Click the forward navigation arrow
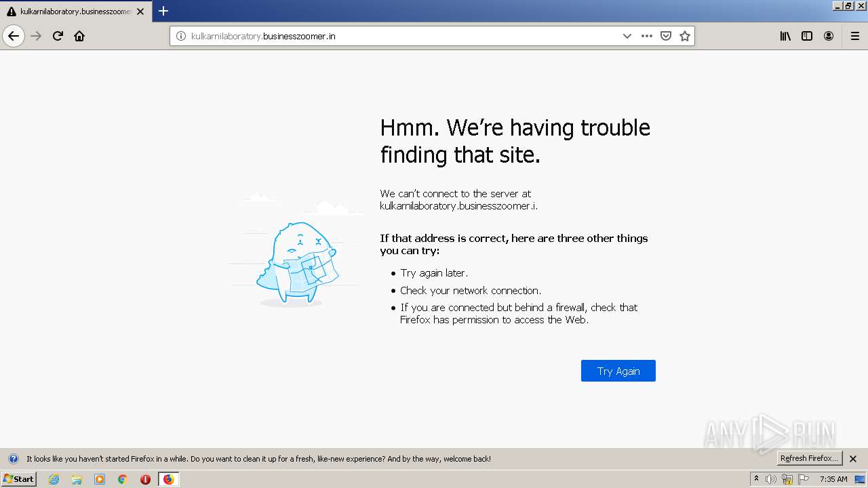This screenshot has height=488, width=868. (x=37, y=36)
